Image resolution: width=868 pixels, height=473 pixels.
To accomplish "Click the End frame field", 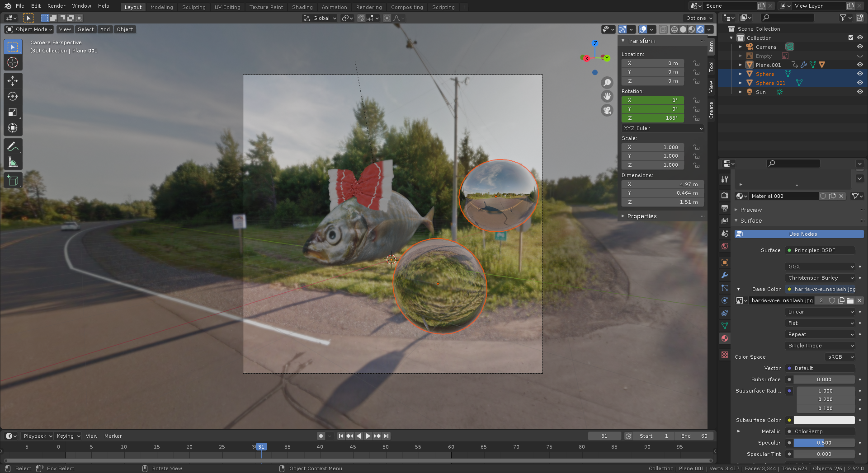I will [x=694, y=436].
